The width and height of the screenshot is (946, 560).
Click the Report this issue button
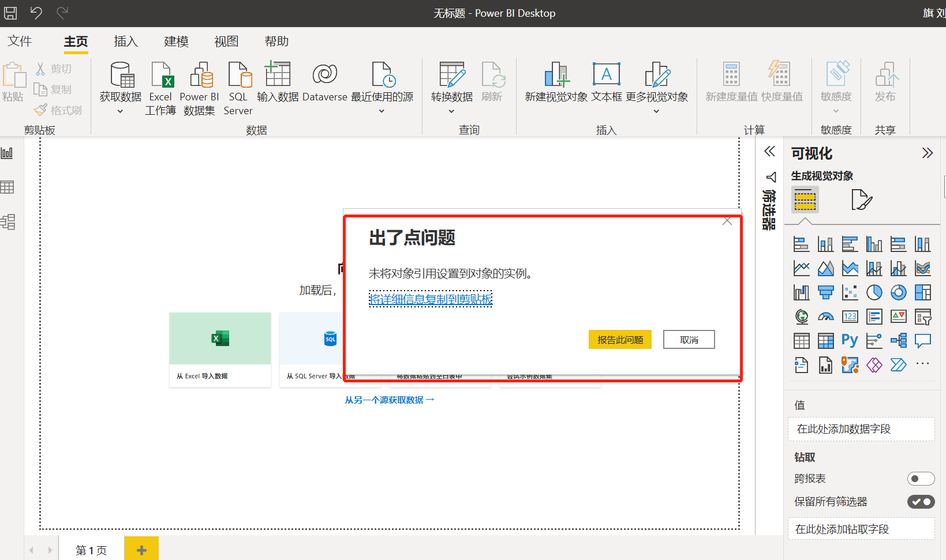coord(620,340)
